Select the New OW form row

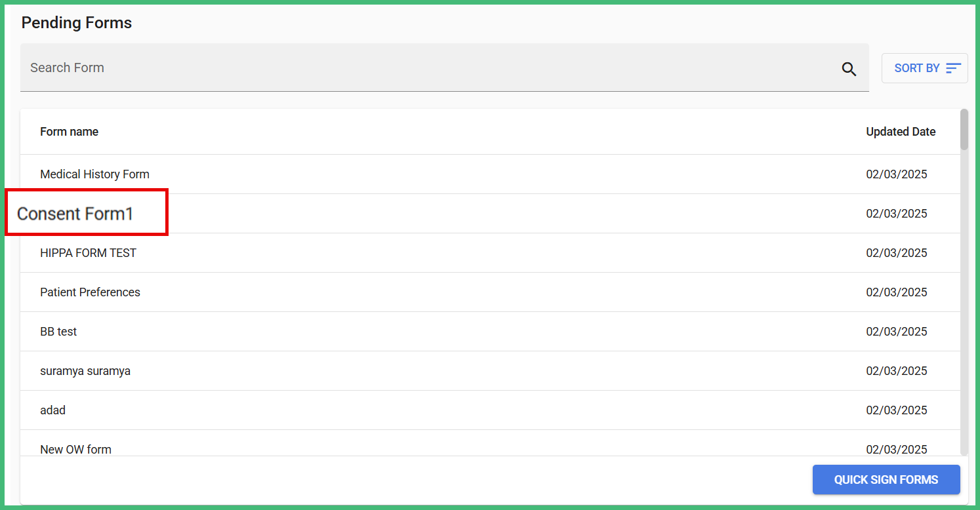(x=76, y=449)
